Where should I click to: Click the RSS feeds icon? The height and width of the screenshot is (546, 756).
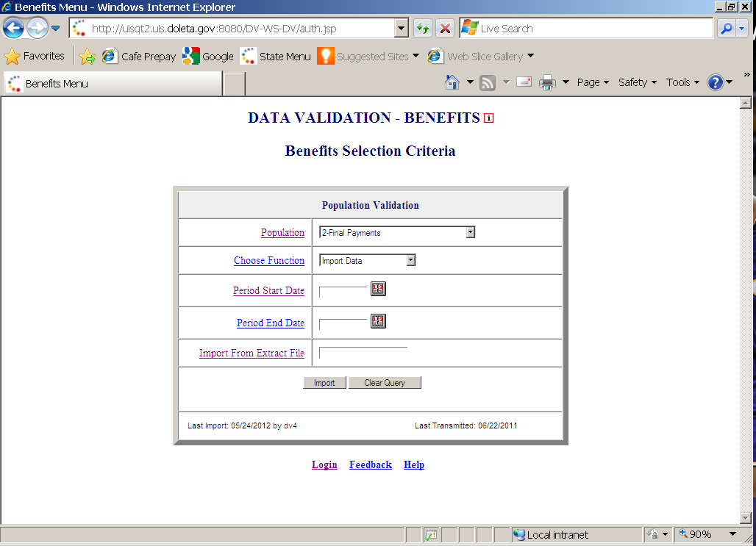point(488,83)
